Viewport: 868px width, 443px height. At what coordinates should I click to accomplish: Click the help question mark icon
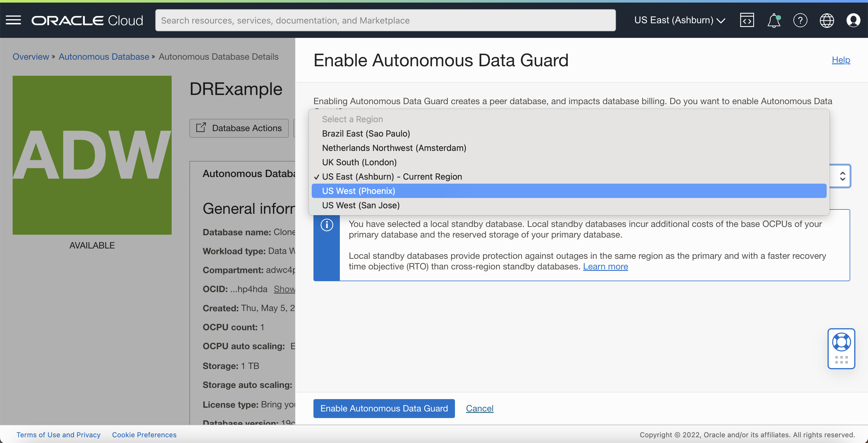click(800, 20)
